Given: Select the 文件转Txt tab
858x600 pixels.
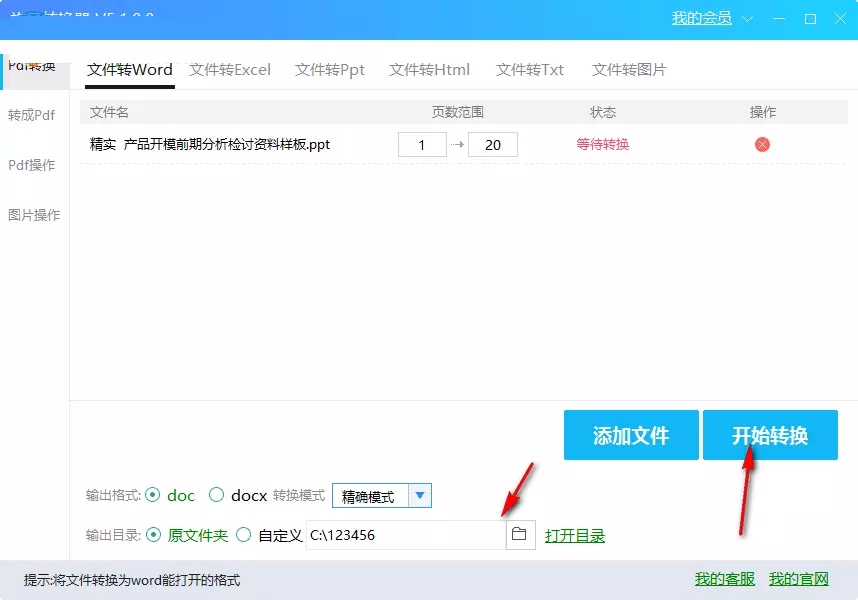Looking at the screenshot, I should click(529, 70).
